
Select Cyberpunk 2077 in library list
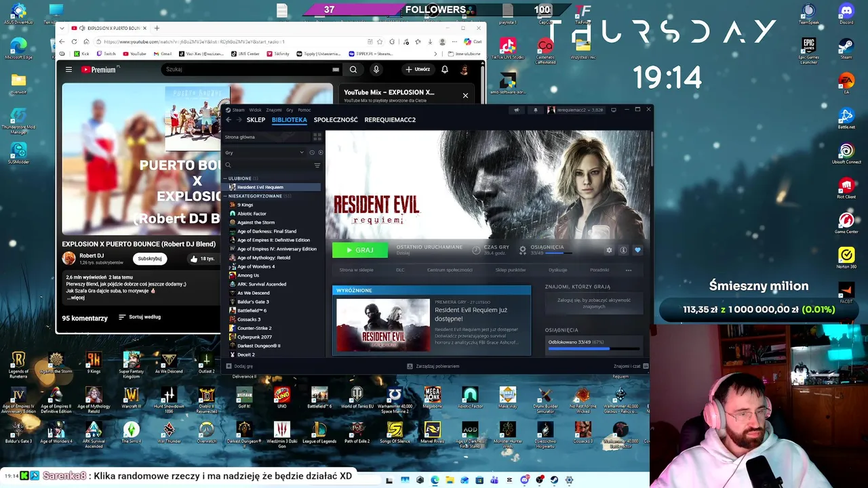pyautogui.click(x=254, y=337)
